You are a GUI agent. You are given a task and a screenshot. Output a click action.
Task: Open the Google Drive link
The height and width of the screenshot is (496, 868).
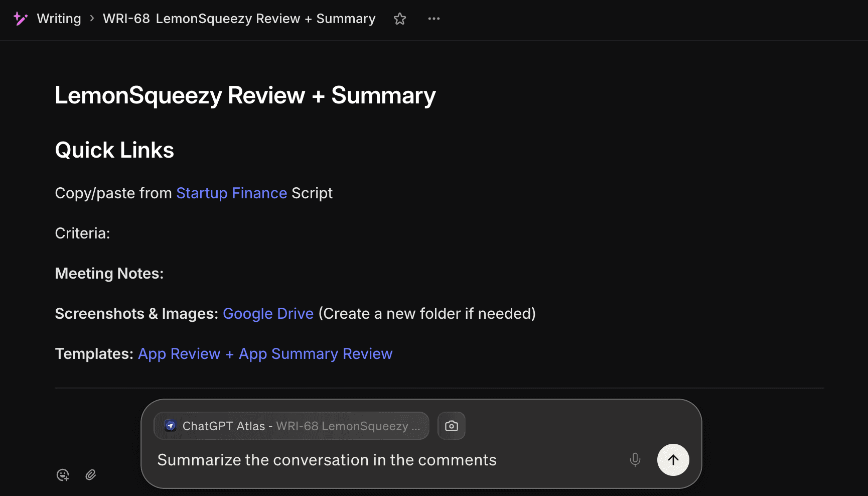pos(268,314)
